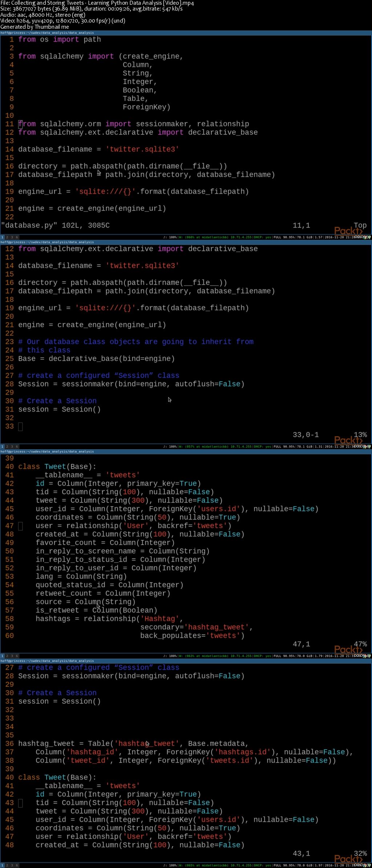
Task: Click 'Generated by Thumbnail me' text
Action: tap(35, 27)
